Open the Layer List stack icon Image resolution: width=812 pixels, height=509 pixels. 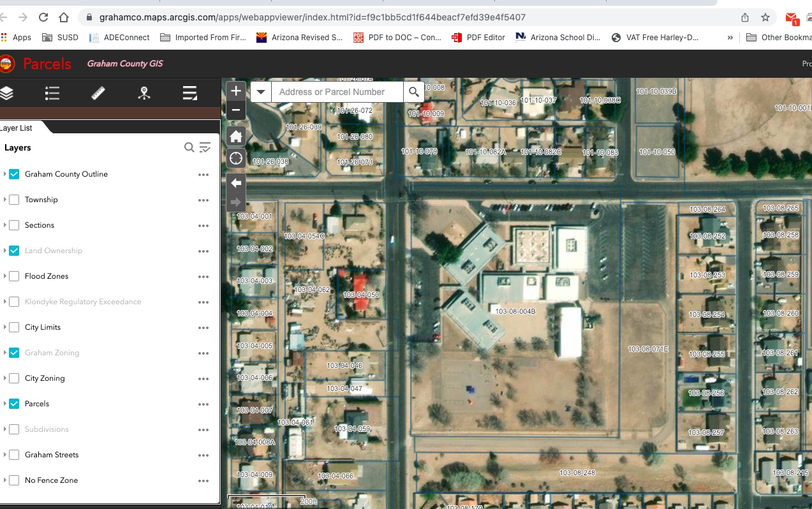tap(7, 94)
